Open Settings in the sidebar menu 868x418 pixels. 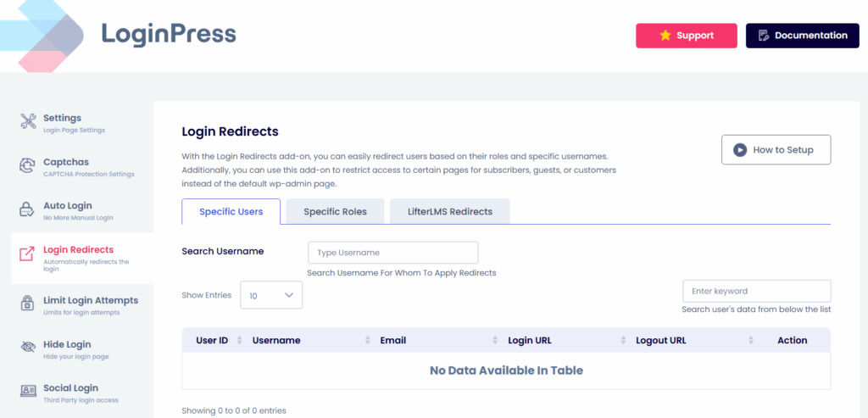click(x=82, y=123)
